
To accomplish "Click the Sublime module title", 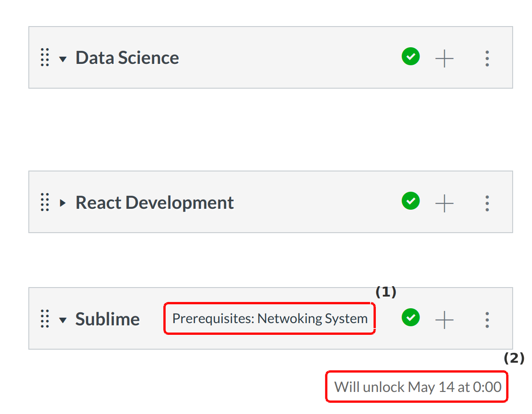I will pyautogui.click(x=107, y=319).
